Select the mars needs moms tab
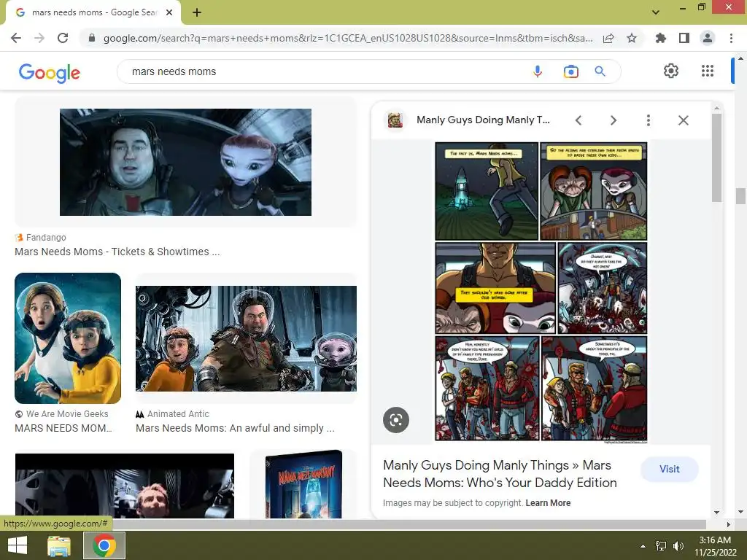Viewport: 747px width, 560px height. [x=94, y=13]
